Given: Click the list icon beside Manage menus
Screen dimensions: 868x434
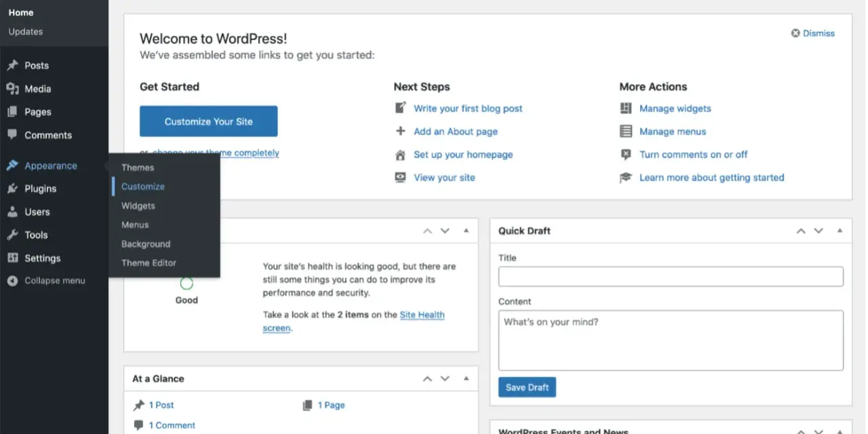Looking at the screenshot, I should (x=626, y=131).
